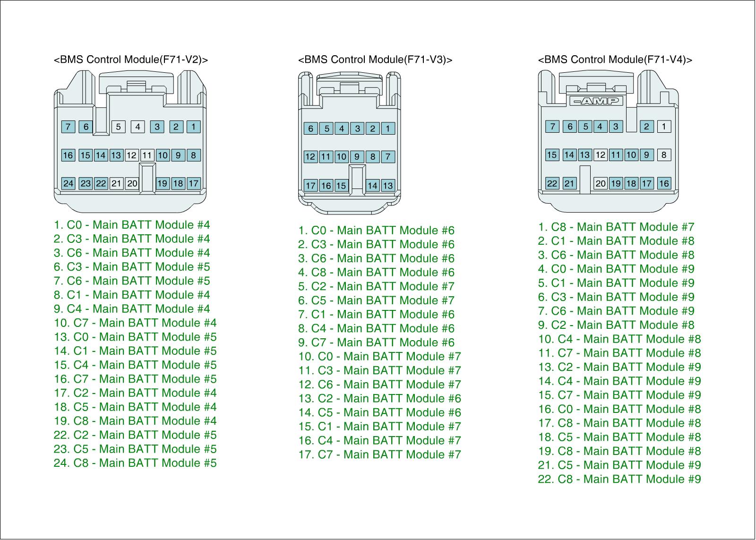756x540 pixels.
Task: Click pin 24 on the F71-V2 connector
Action: pyautogui.click(x=69, y=183)
